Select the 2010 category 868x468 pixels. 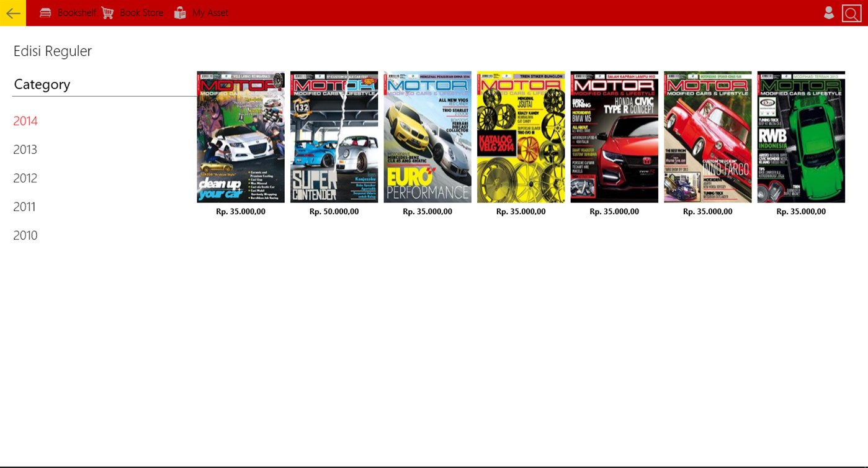click(25, 235)
